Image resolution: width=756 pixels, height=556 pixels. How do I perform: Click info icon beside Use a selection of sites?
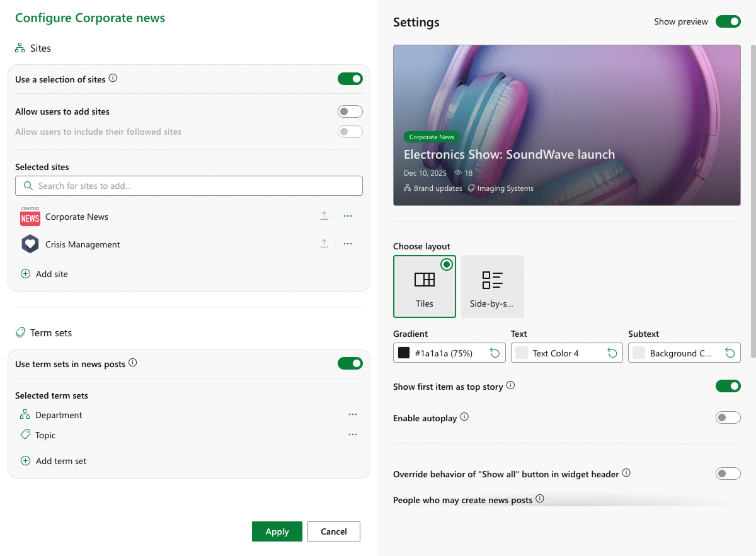113,79
